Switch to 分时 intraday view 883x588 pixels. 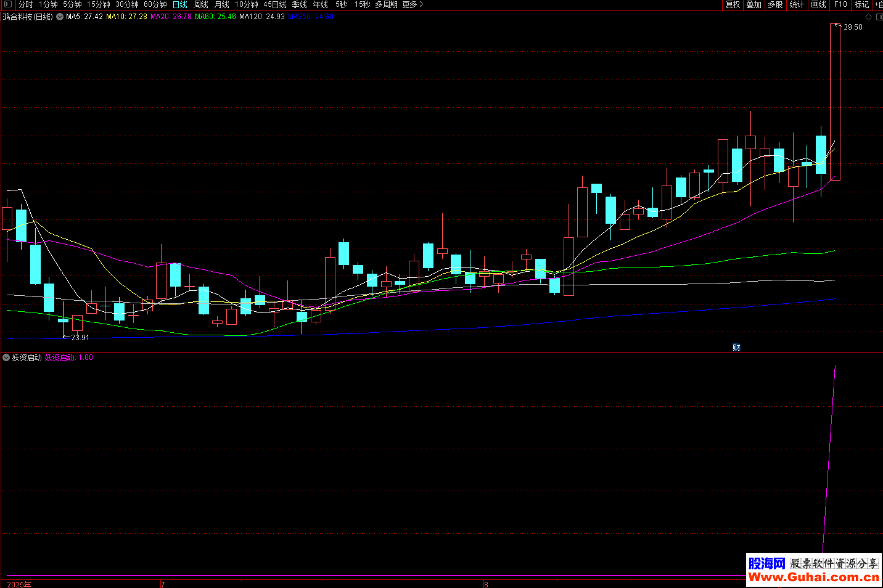[25, 4]
